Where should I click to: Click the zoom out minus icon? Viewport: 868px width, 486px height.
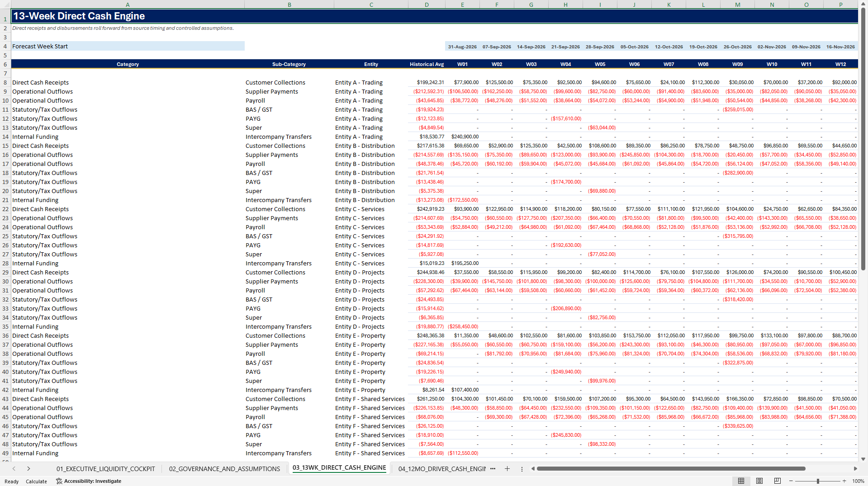(x=791, y=481)
